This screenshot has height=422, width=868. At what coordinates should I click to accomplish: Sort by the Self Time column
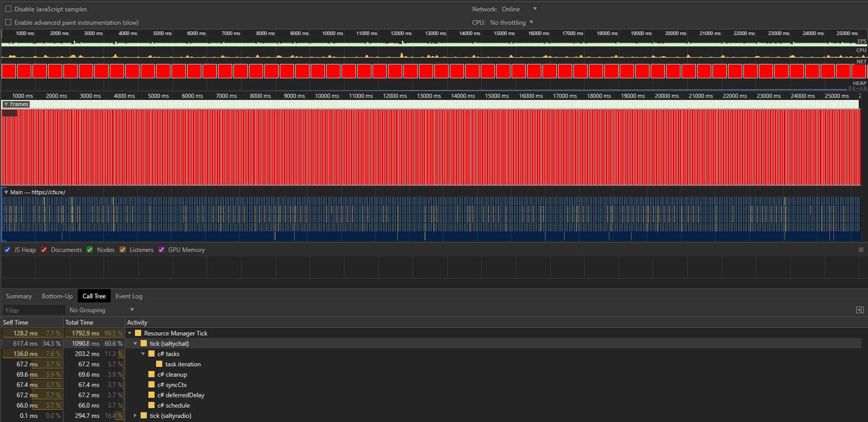point(31,322)
